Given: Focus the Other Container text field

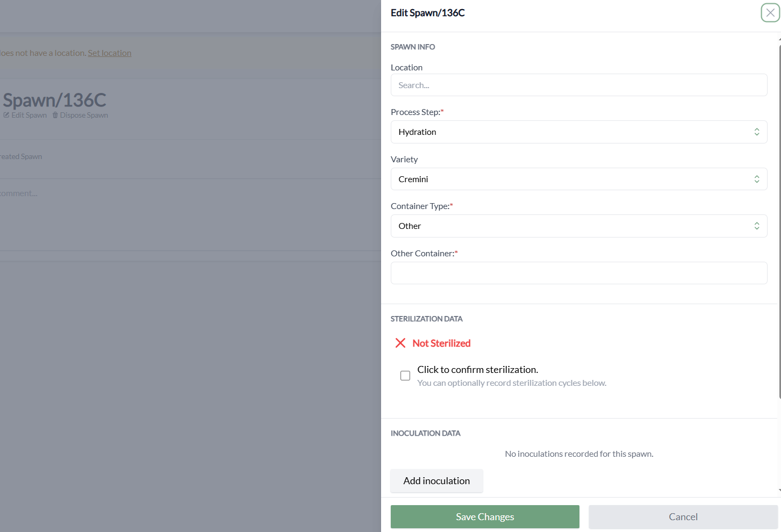Looking at the screenshot, I should [x=578, y=273].
